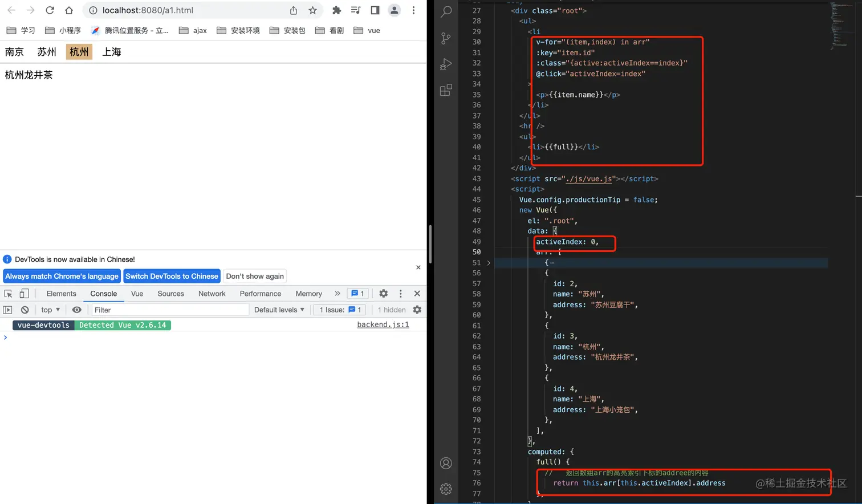
Task: Click the console Filter field
Action: (x=169, y=310)
